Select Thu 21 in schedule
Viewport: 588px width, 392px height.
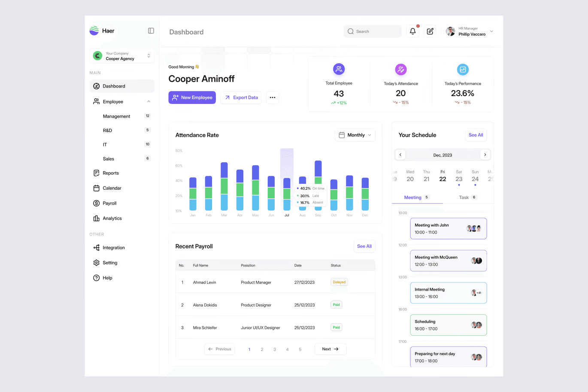coord(426,176)
